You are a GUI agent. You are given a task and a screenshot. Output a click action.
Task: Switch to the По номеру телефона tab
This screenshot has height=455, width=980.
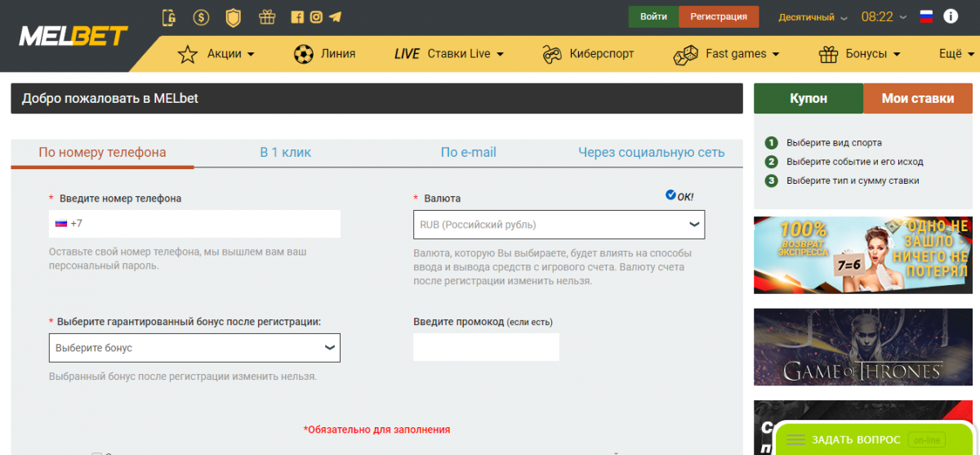coord(102,153)
